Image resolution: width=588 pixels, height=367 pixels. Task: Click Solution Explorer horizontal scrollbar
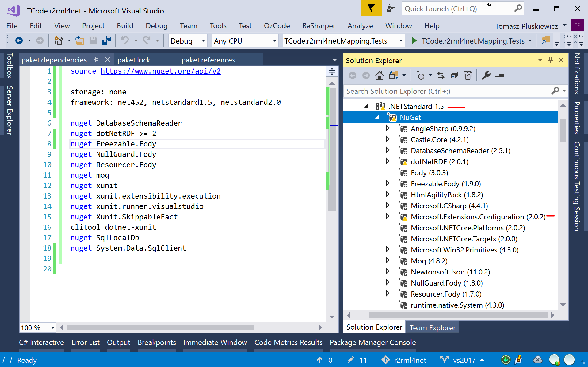click(458, 315)
